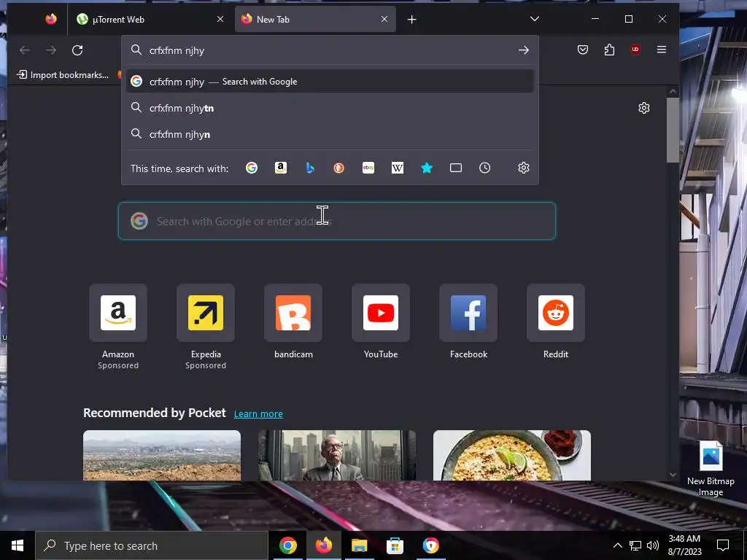Open the Pocket story with elderly man
The image size is (747, 560).
click(x=337, y=455)
